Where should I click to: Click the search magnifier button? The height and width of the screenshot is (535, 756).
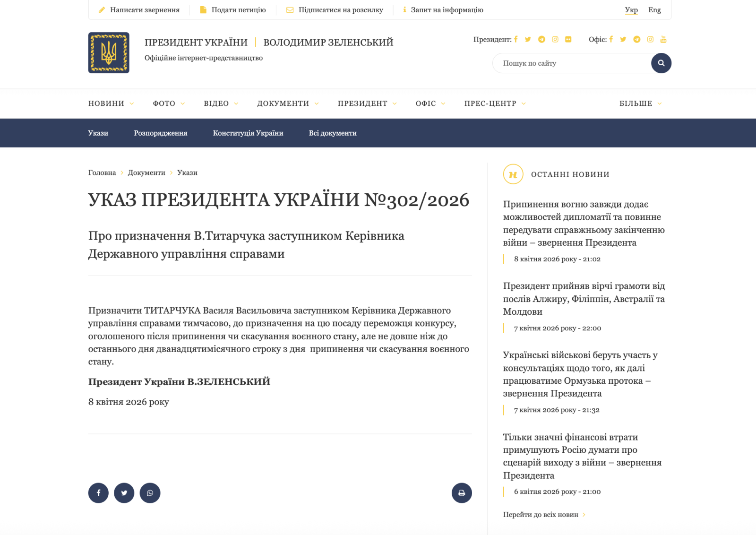661,63
